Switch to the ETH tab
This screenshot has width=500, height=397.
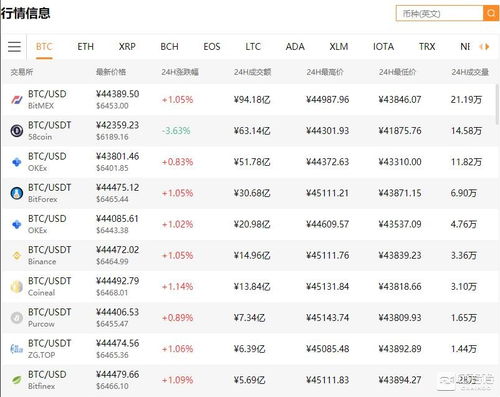[86, 47]
